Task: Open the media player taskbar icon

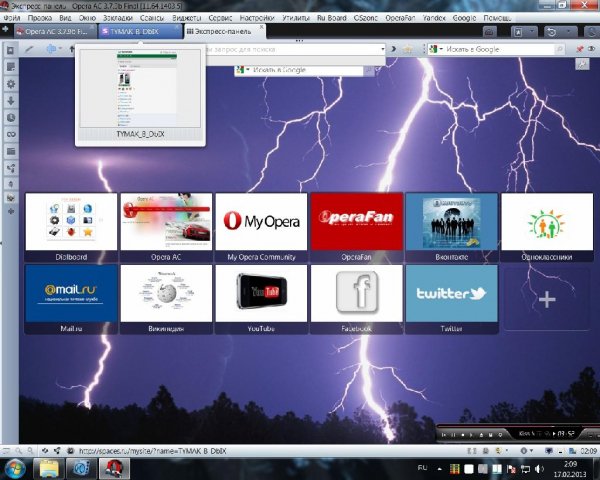Action: tap(81, 469)
